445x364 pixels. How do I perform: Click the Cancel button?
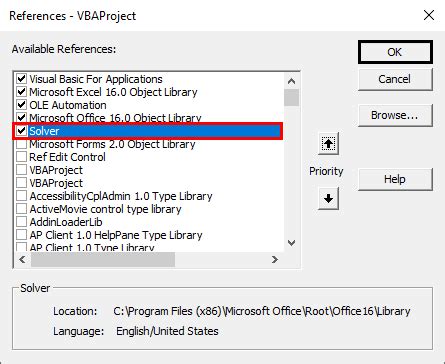(395, 79)
